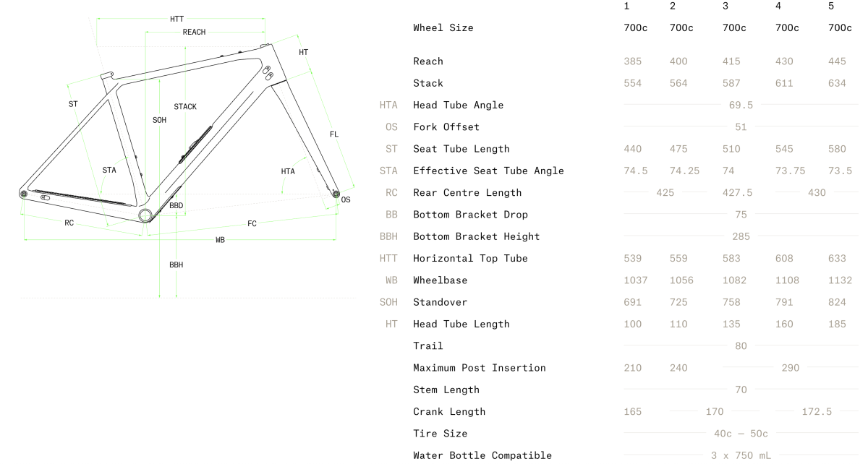Click the BBH label below the frame diagram
The width and height of the screenshot is (868, 464).
click(x=176, y=265)
